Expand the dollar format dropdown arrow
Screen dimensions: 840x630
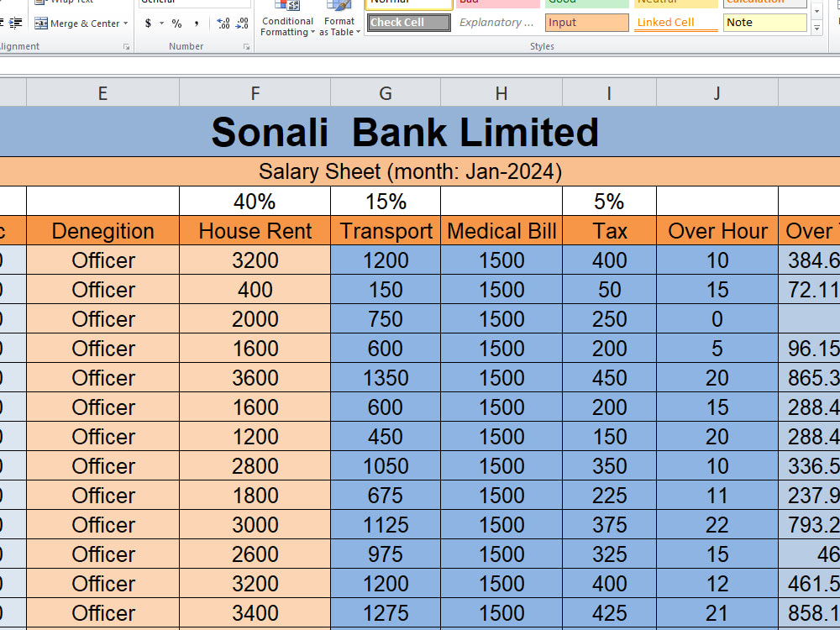click(161, 23)
